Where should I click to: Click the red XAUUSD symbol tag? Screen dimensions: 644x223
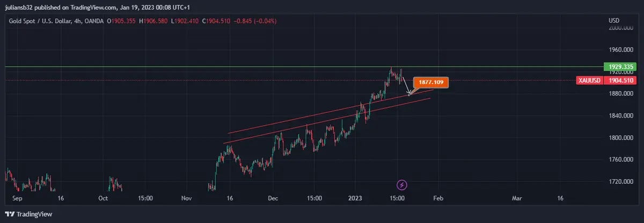pyautogui.click(x=589, y=80)
